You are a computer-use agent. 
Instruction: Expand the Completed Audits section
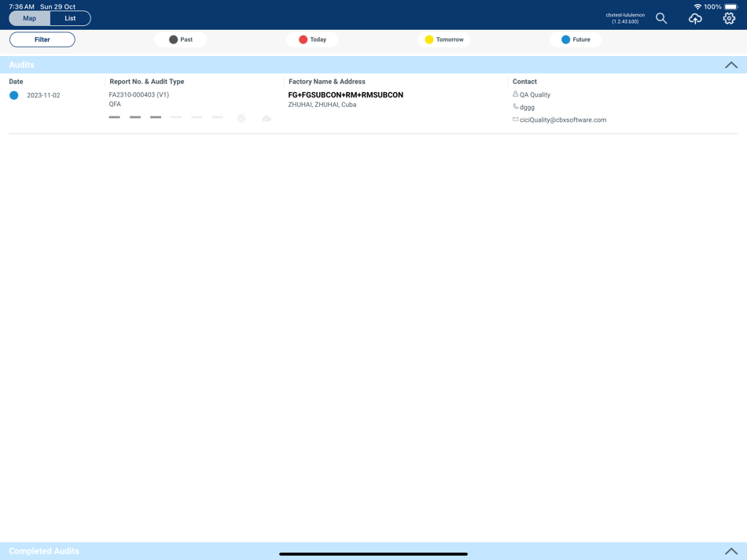[731, 551]
